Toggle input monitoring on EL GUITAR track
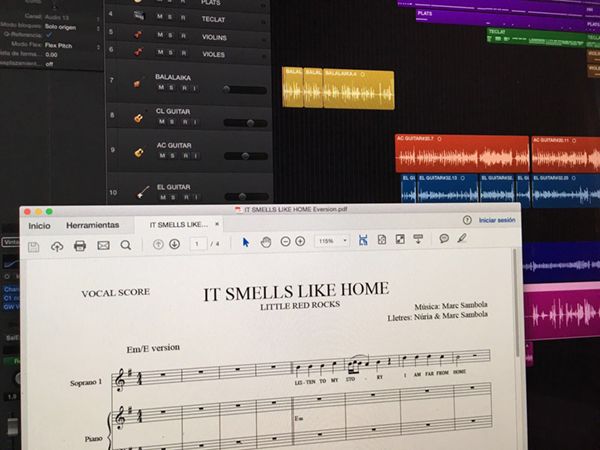 [196, 197]
